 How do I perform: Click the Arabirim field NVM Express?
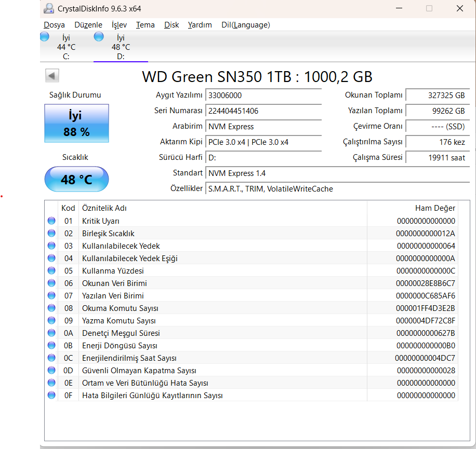point(263,127)
